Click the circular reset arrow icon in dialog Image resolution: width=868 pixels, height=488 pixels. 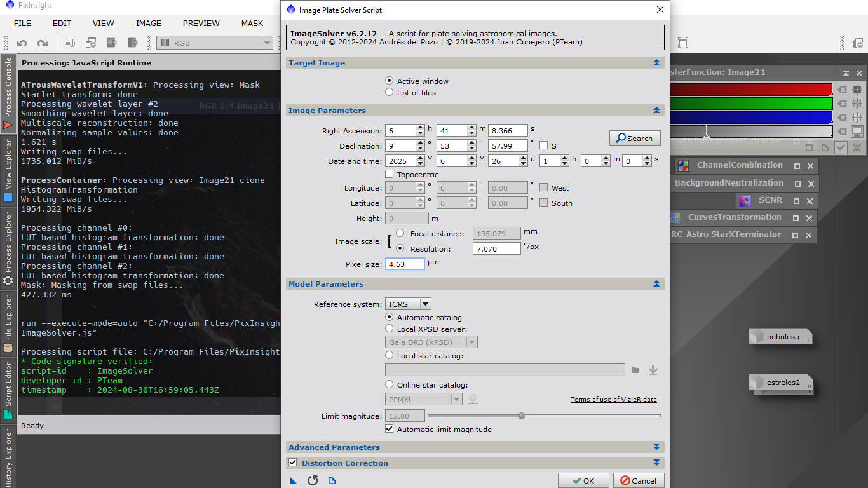pos(313,480)
